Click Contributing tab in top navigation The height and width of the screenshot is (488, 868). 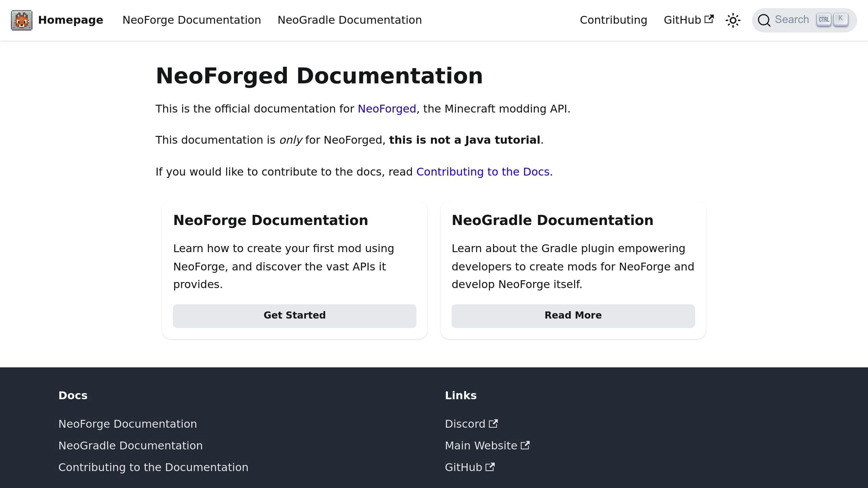[613, 20]
